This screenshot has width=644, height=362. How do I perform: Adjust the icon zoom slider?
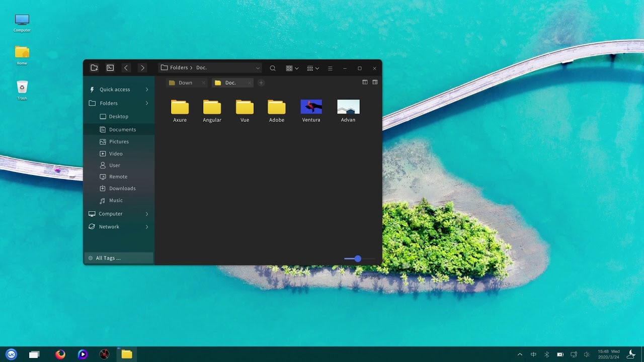(358, 258)
